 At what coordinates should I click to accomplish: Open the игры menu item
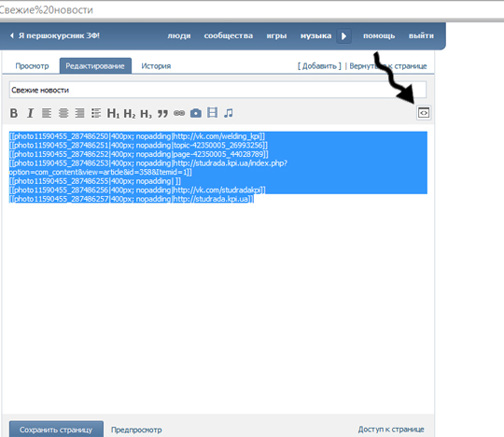pyautogui.click(x=276, y=35)
